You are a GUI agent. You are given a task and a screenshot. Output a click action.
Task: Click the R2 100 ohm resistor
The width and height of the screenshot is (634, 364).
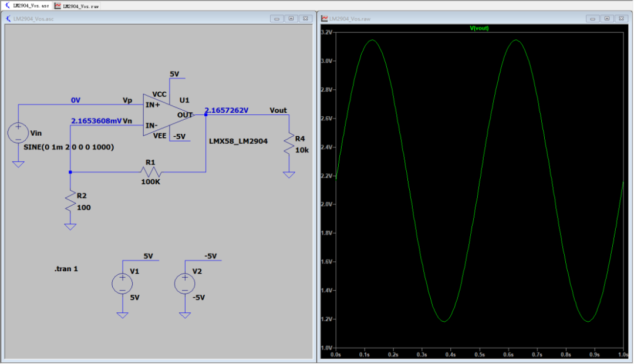[x=70, y=201]
